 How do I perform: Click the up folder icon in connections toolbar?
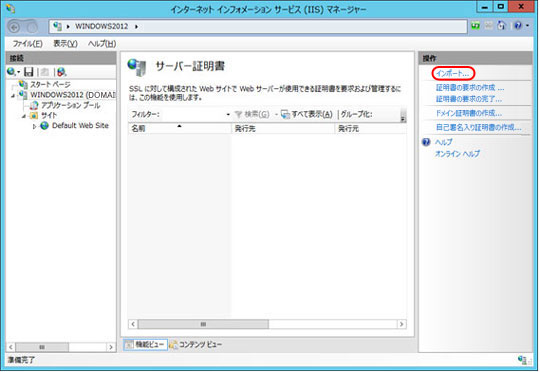coord(45,72)
